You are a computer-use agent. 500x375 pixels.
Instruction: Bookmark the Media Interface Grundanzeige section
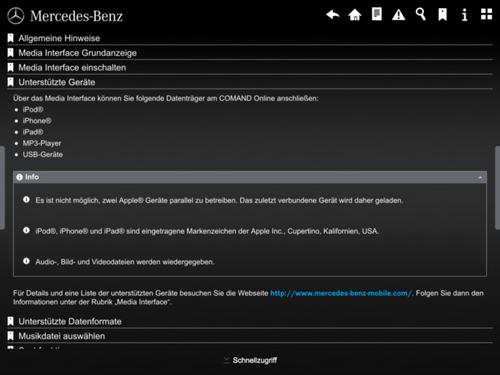pyautogui.click(x=11, y=53)
